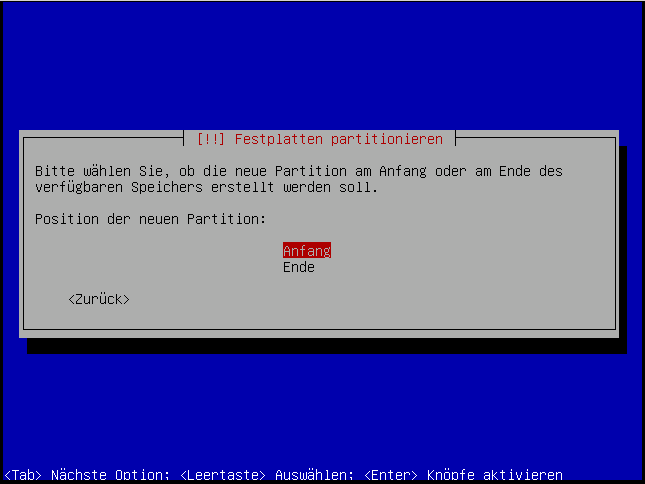
Task: Click the <Enter> key hint
Action: (x=391, y=475)
